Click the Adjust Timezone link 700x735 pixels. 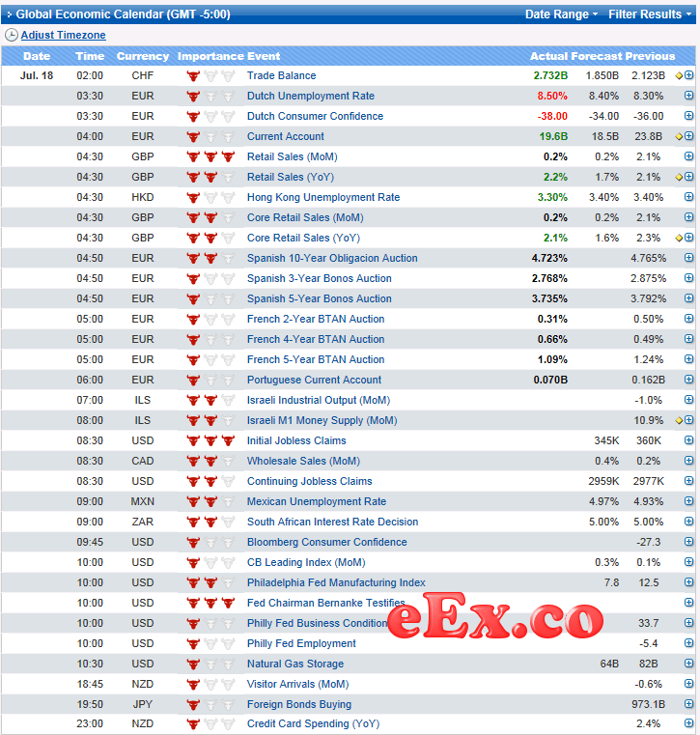click(64, 35)
